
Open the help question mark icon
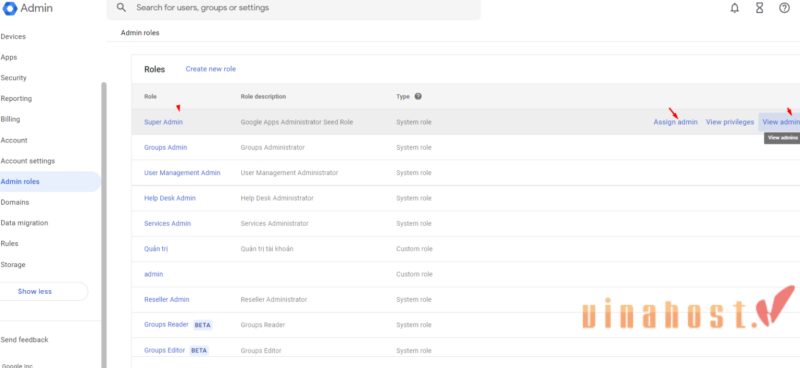(784, 8)
